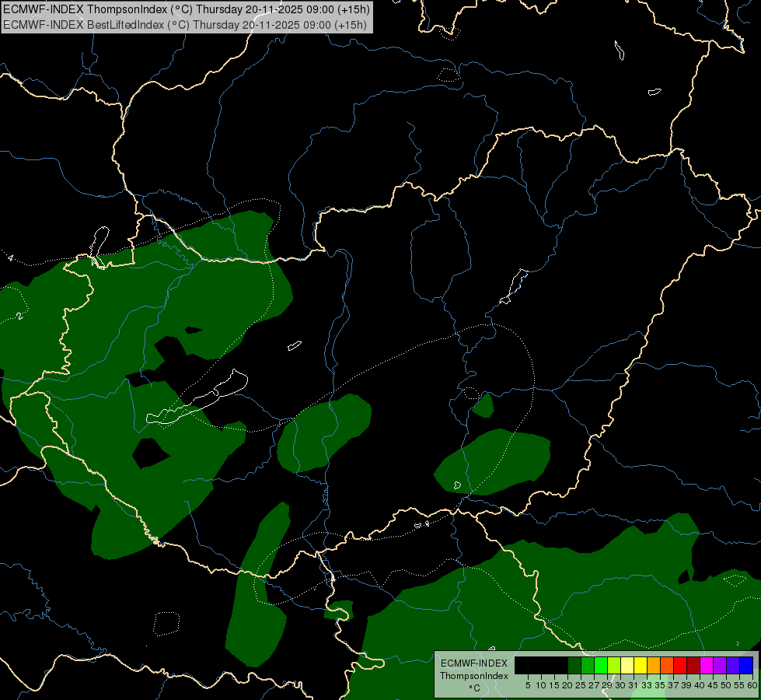Click the bright green legend swatch between 27 and 29
This screenshot has height=700, width=761.
point(601,665)
